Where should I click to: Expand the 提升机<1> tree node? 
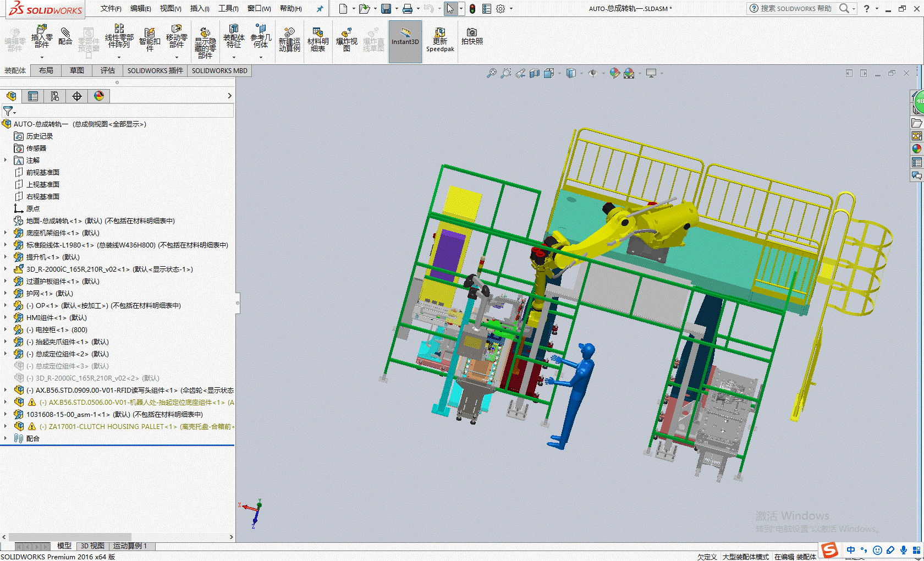coord(5,257)
